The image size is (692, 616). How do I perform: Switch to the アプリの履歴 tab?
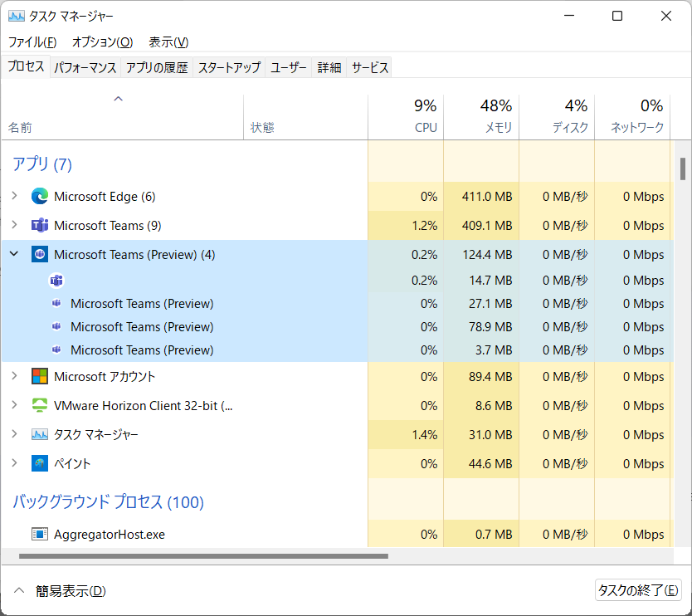click(157, 67)
